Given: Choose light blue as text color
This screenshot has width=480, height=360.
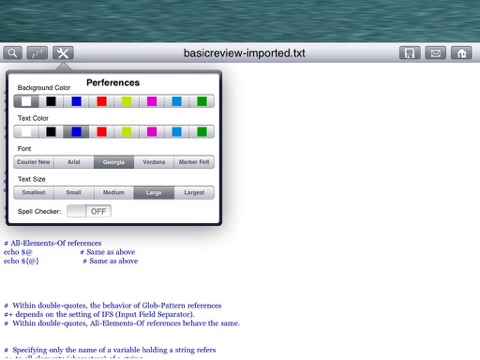Looking at the screenshot, I should tap(177, 132).
